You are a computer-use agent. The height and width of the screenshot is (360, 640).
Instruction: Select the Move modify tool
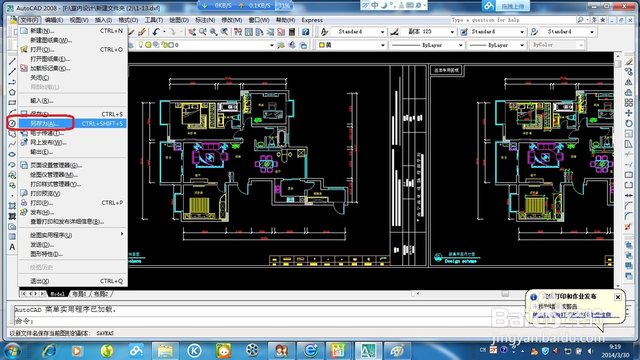(x=629, y=113)
